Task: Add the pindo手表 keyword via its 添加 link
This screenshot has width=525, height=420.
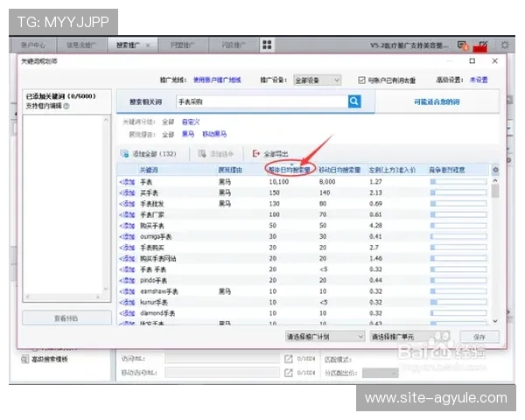Action: [127, 280]
